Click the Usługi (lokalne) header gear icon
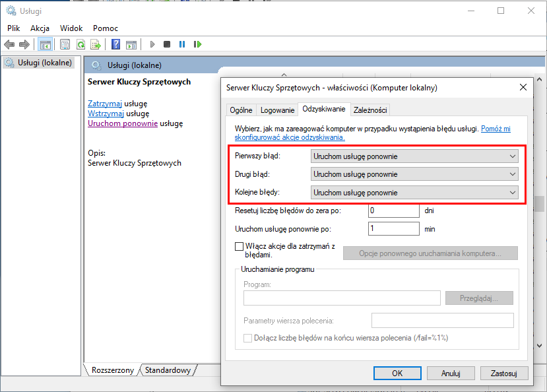 tap(96, 65)
